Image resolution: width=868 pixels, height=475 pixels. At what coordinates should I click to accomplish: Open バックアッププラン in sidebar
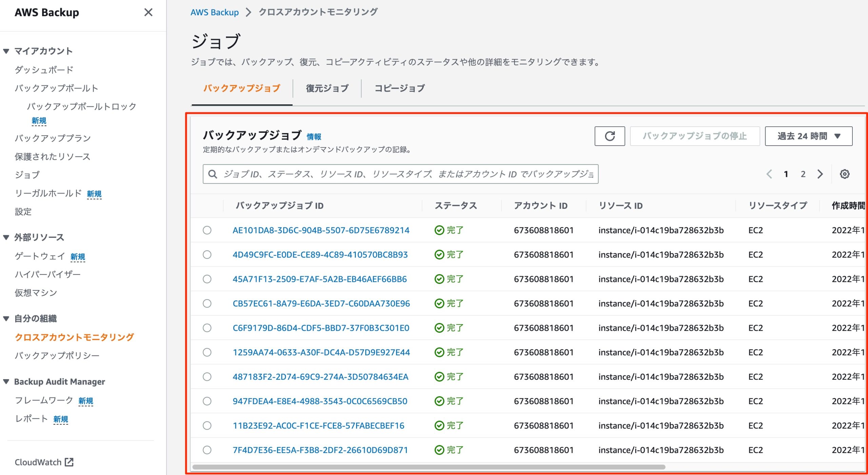(53, 138)
